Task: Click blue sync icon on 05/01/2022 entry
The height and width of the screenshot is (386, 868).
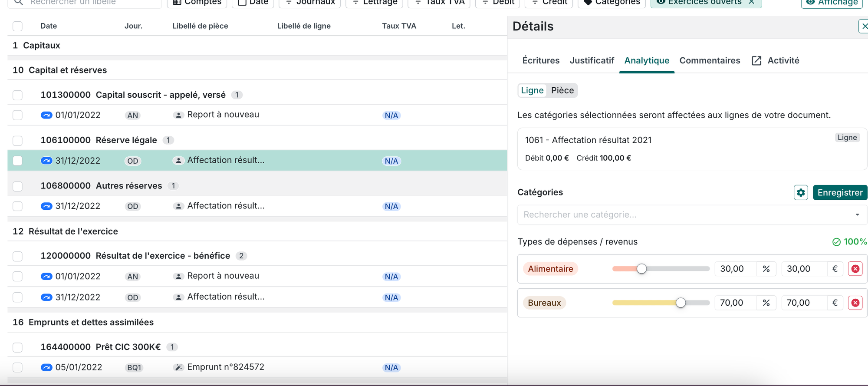Action: pos(46,367)
